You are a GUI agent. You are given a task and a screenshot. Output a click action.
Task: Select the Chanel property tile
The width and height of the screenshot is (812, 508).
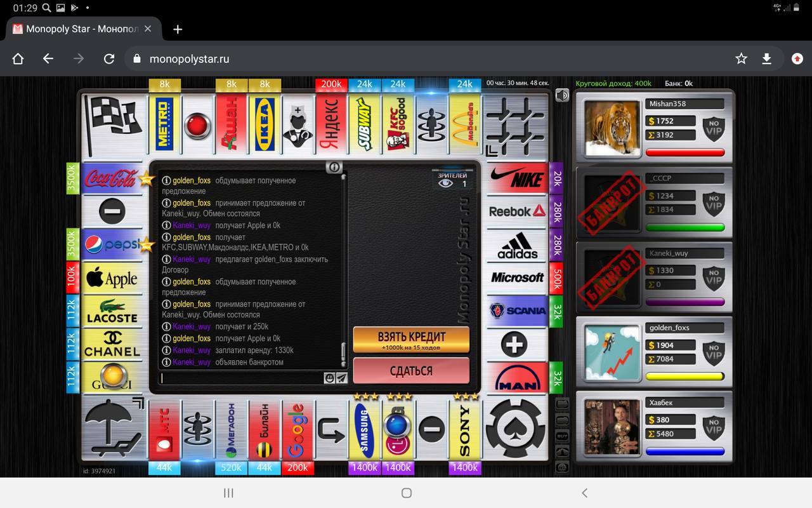tap(112, 344)
